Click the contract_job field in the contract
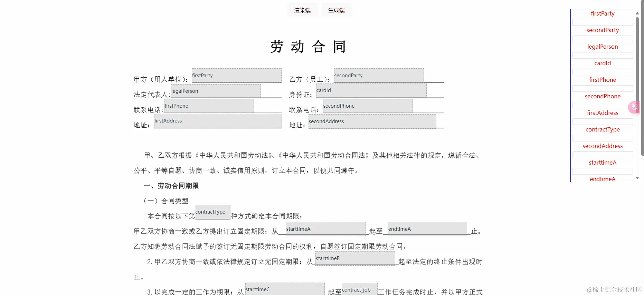Screen dimensions: 644x295 pyautogui.click(x=359, y=289)
